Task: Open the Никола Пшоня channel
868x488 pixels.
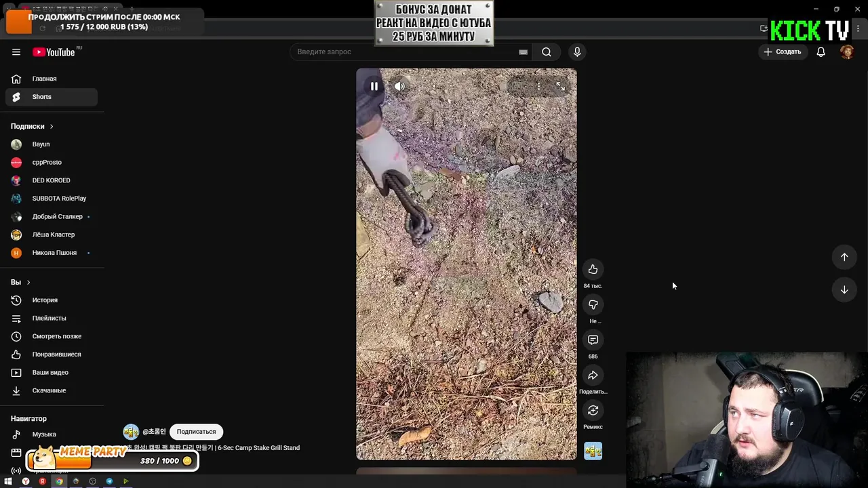Action: tap(52, 253)
